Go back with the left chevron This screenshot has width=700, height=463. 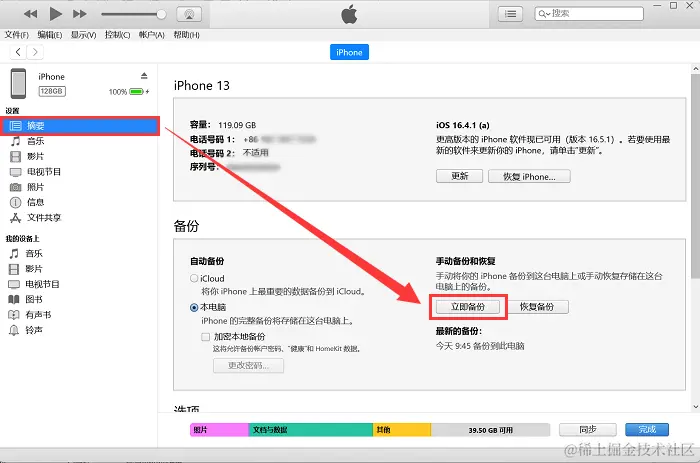pos(18,52)
